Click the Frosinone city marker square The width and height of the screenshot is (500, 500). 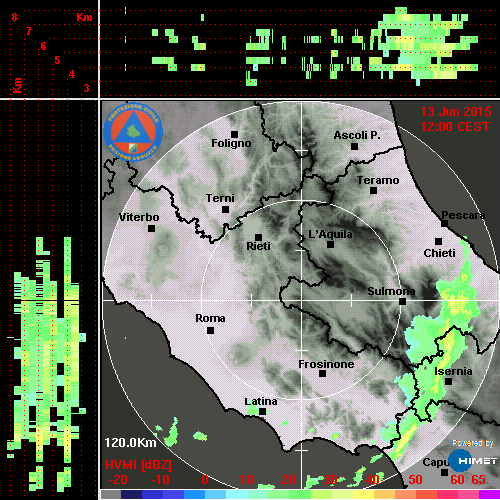click(x=322, y=374)
